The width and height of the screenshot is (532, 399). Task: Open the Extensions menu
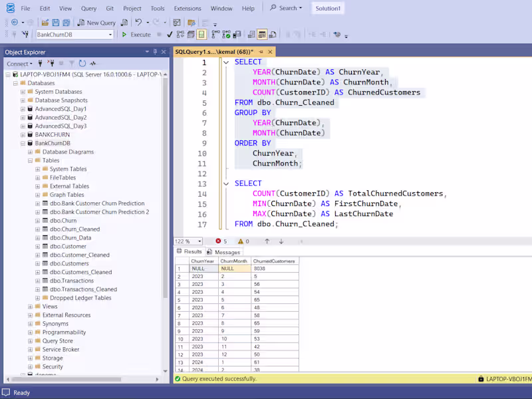point(188,8)
